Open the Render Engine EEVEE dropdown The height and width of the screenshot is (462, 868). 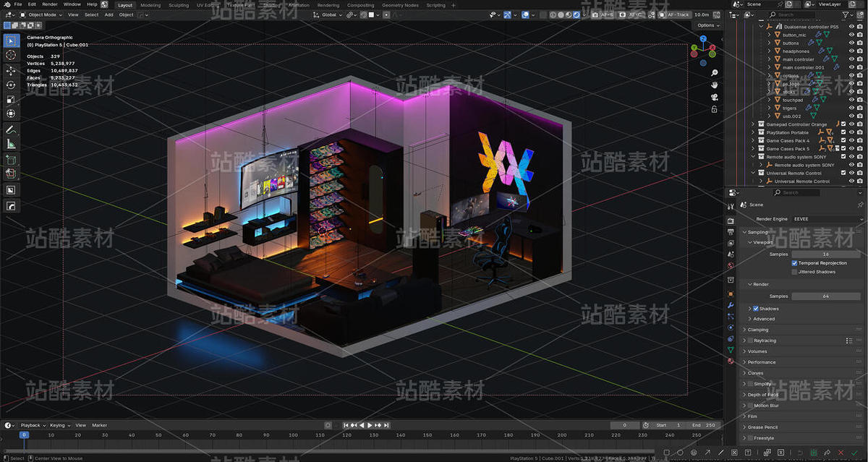[827, 218]
